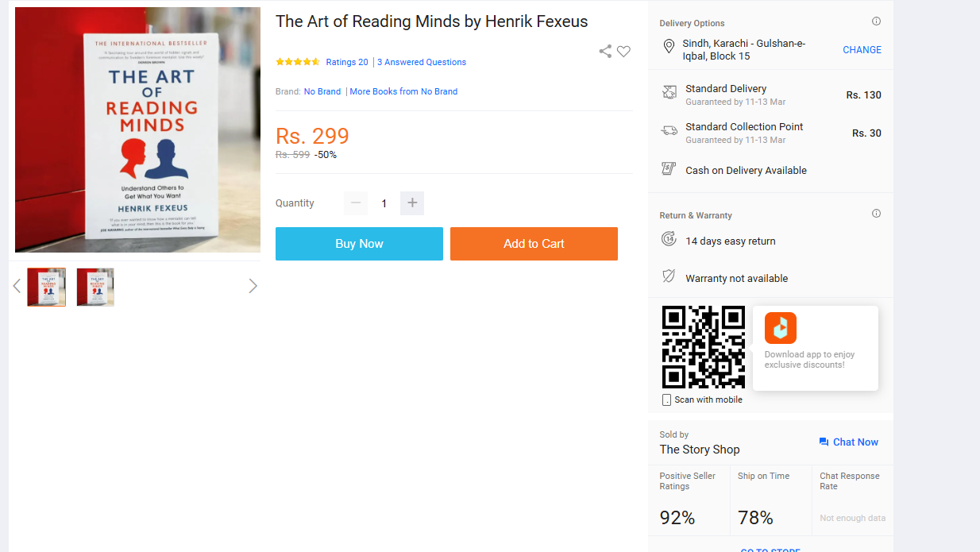Increase quantity with plus button
Viewport: 980px width, 552px height.
click(x=412, y=203)
